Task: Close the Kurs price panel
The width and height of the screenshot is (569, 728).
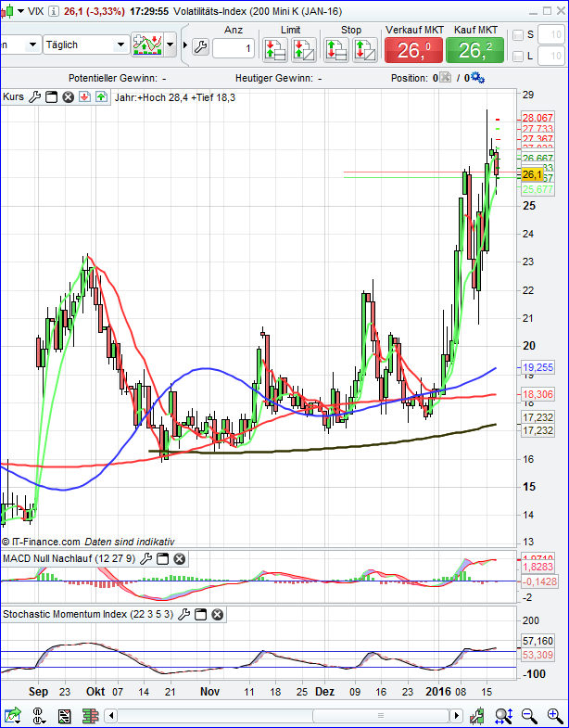Action: click(69, 97)
